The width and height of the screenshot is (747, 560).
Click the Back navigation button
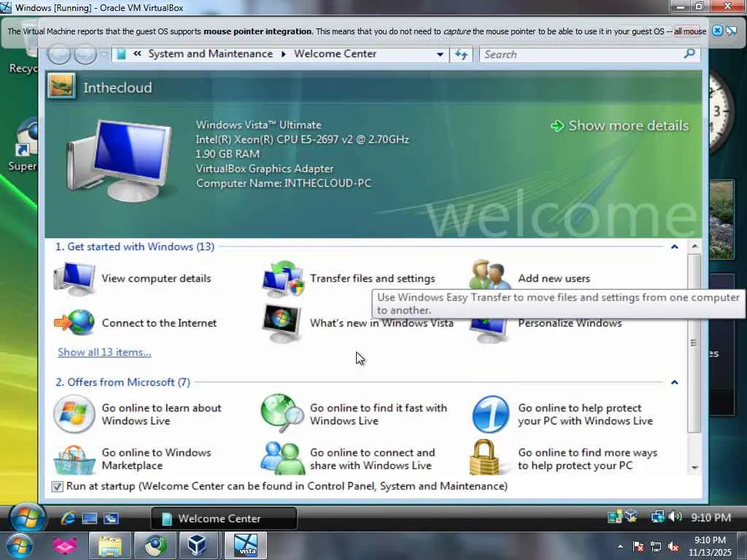[x=60, y=54]
